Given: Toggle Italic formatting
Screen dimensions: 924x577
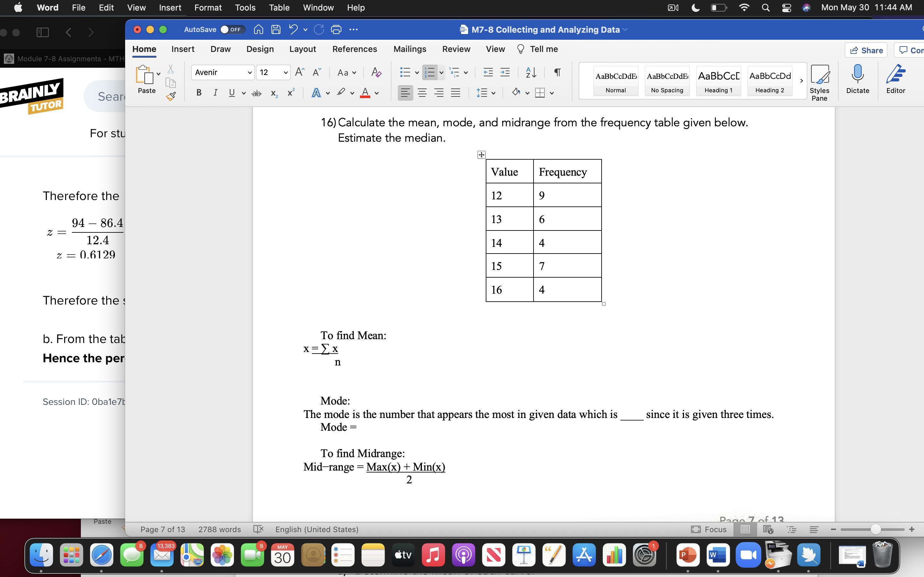Looking at the screenshot, I should pos(215,93).
